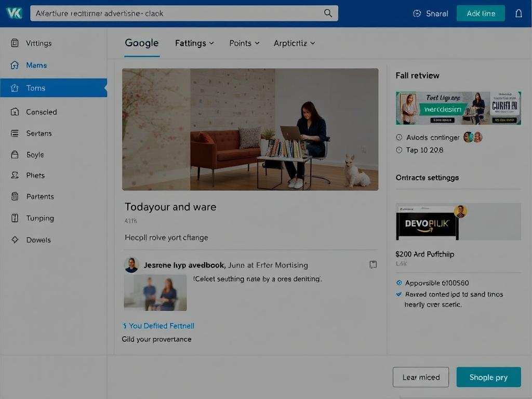Click the search magnifier icon
The width and height of the screenshot is (532, 399).
coord(328,14)
